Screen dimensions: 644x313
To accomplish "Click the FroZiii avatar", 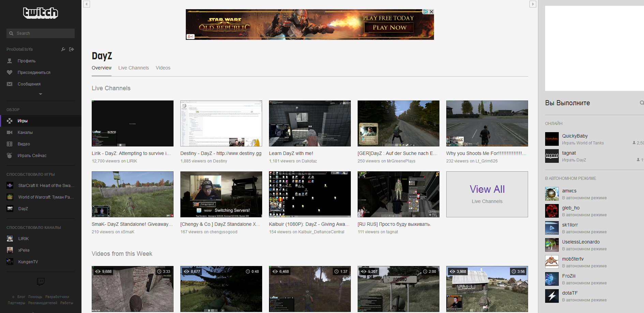I will click(552, 279).
